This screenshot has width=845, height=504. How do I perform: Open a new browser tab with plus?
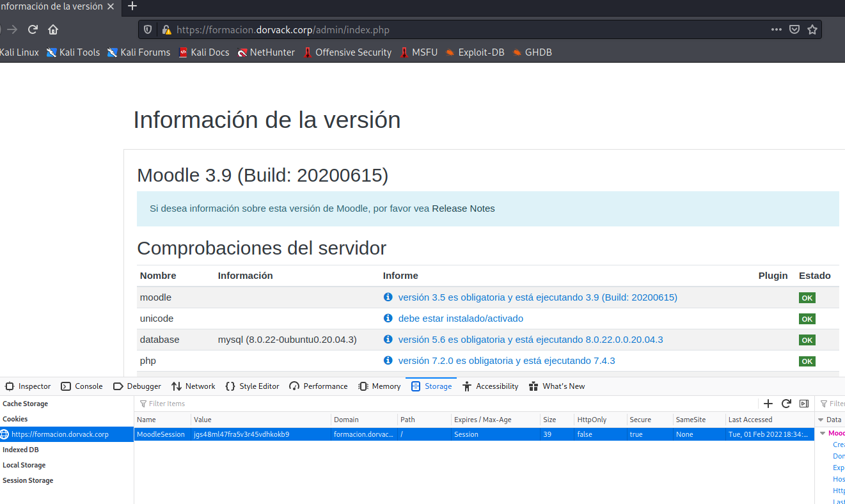(132, 6)
